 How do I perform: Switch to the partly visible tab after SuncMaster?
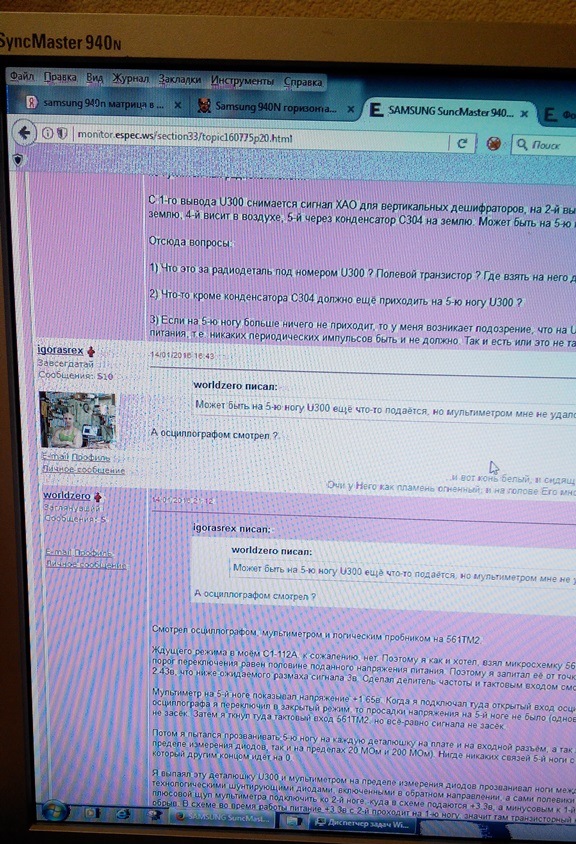coord(558,114)
